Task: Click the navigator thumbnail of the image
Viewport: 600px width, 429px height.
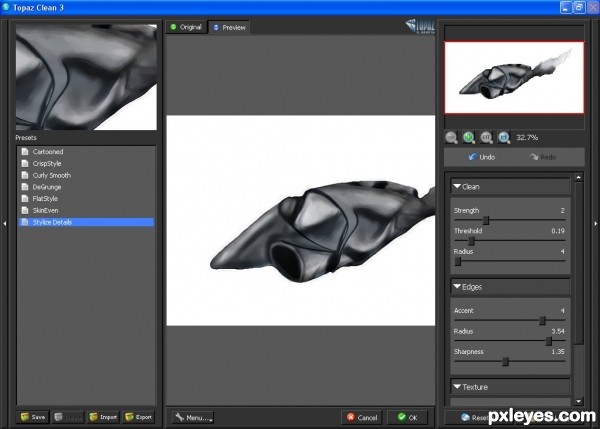Action: pyautogui.click(x=514, y=77)
